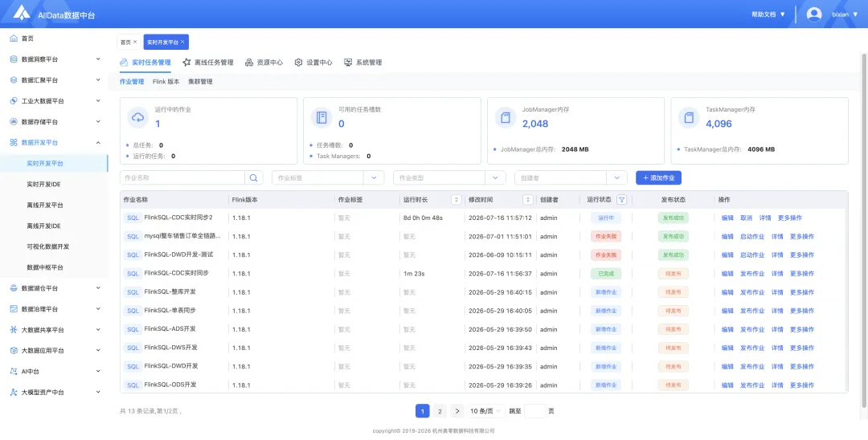Click the sort icon in 运行时长 column

coord(457,200)
